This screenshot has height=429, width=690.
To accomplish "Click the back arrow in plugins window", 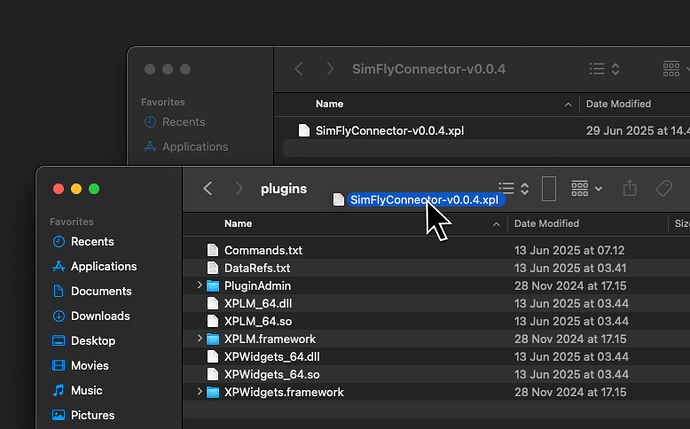I will pyautogui.click(x=208, y=188).
